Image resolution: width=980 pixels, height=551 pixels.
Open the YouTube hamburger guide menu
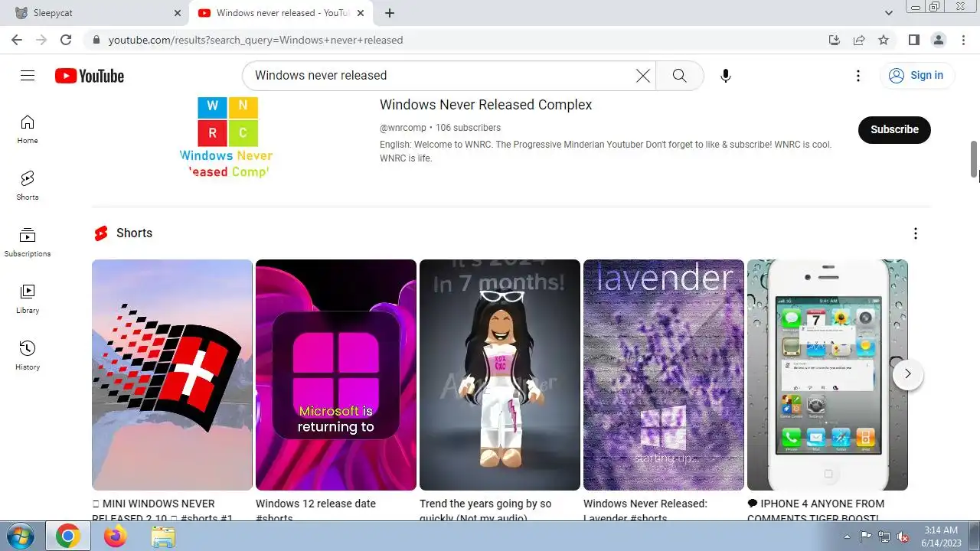[x=28, y=75]
